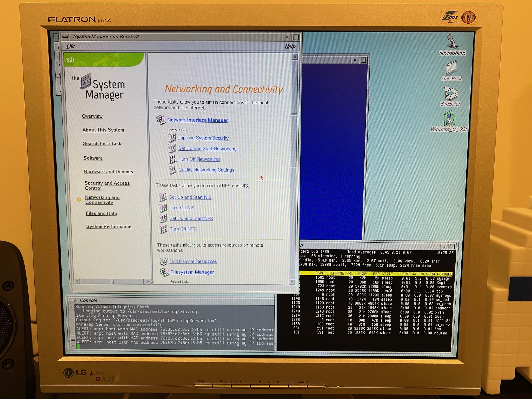Viewport: 532px width, 399px height.
Task: Launch Filesystem Manager link
Action: click(192, 272)
